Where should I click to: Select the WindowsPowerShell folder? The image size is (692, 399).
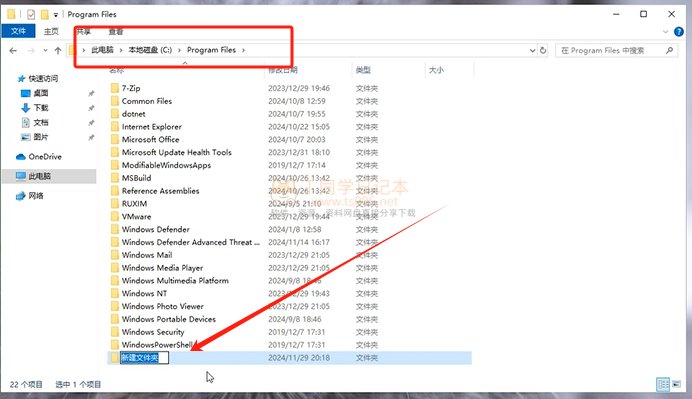pyautogui.click(x=157, y=344)
